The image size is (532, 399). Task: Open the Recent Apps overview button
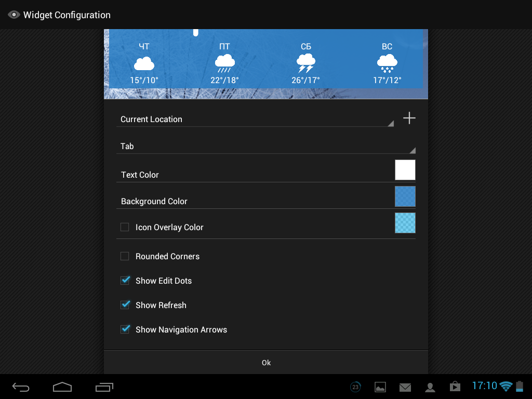click(104, 387)
